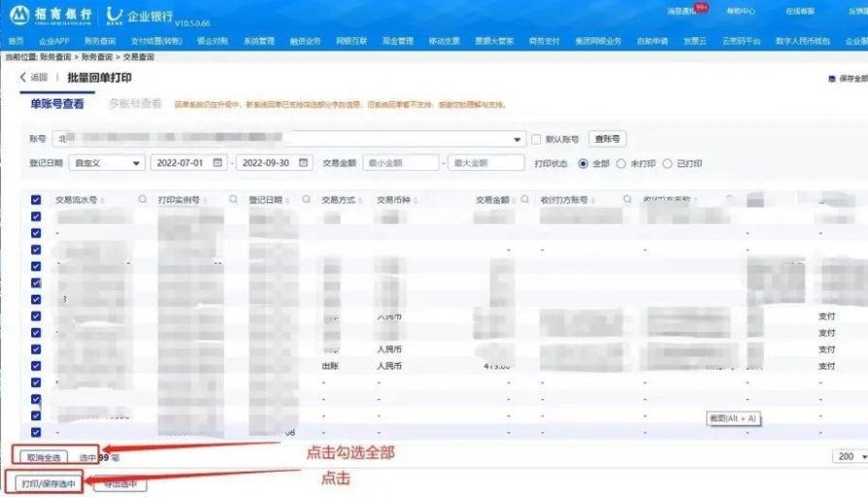The width and height of the screenshot is (868, 497).
Task: Open the 移动支票 menu
Action: pos(444,41)
